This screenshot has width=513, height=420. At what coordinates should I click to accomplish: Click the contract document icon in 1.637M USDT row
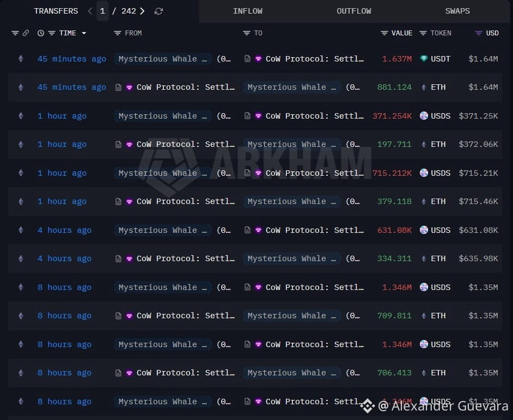(x=247, y=59)
